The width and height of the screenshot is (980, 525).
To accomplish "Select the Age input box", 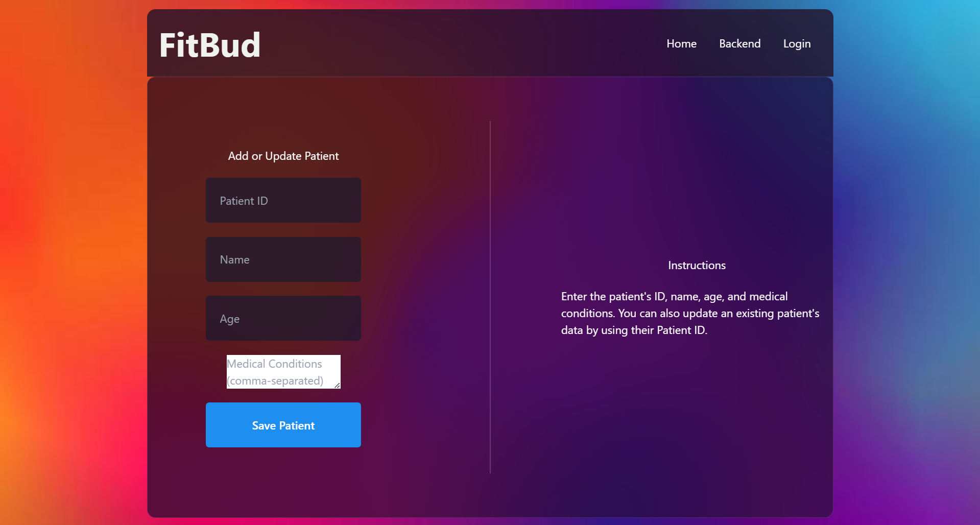I will coord(283,319).
